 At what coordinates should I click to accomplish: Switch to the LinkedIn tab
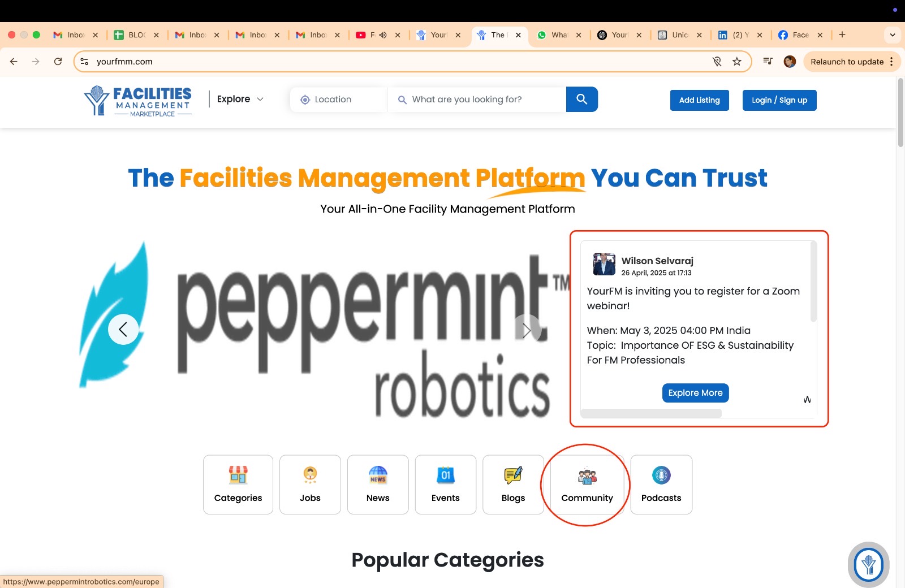pyautogui.click(x=740, y=35)
